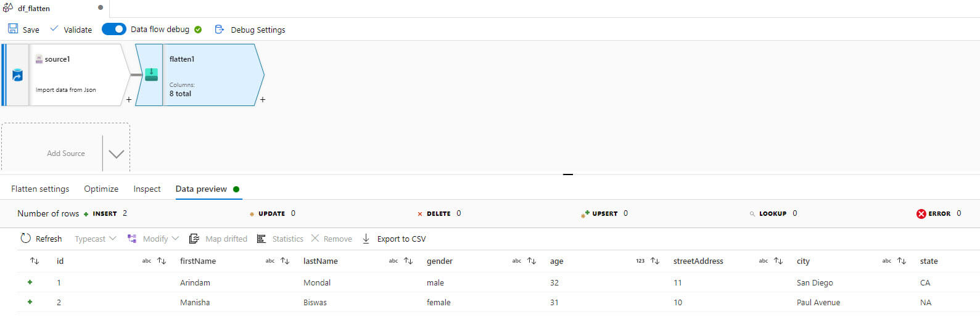Toggle Data flow debug switch off

tap(114, 29)
